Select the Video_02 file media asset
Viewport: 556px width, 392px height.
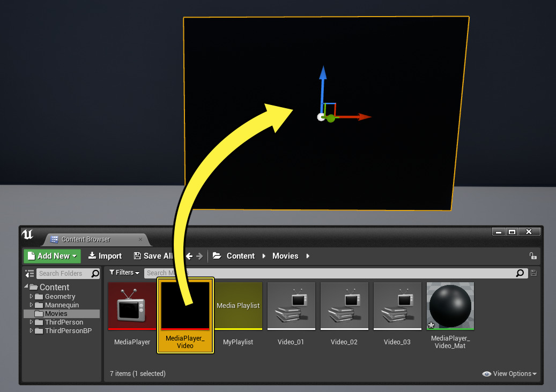point(344,306)
